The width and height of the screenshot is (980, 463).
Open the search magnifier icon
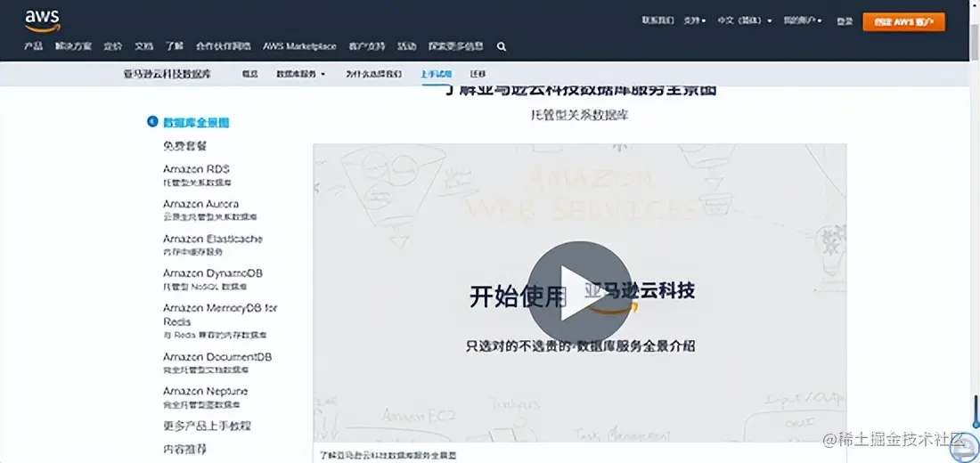(x=502, y=46)
